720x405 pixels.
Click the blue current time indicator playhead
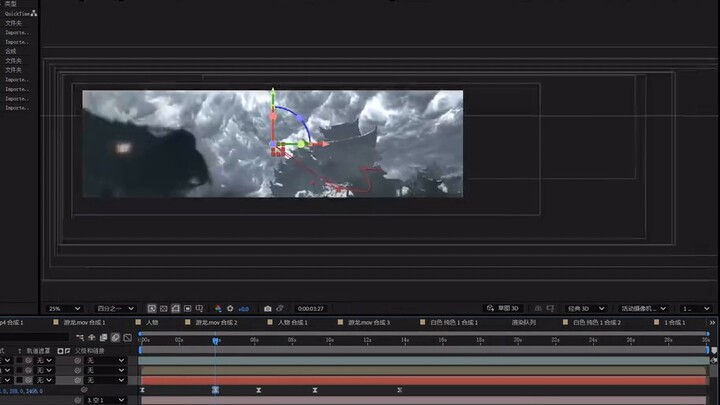pos(215,340)
